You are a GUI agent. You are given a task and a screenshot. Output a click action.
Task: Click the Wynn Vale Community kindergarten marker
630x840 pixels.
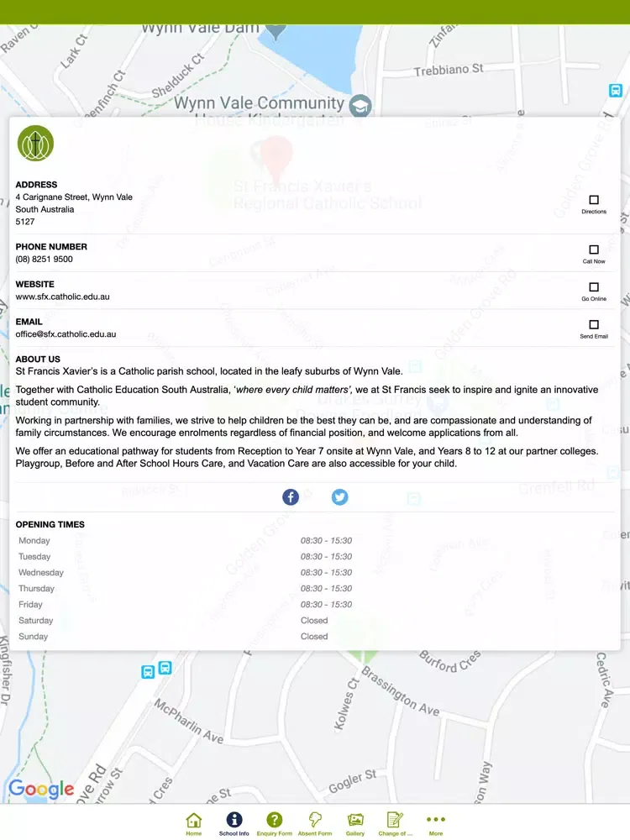pos(360,106)
